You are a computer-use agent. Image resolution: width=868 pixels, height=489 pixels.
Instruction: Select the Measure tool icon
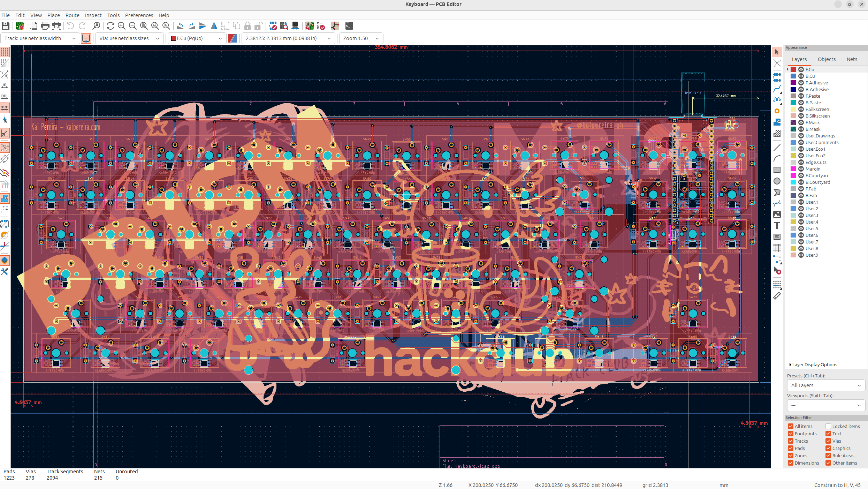coord(777,296)
